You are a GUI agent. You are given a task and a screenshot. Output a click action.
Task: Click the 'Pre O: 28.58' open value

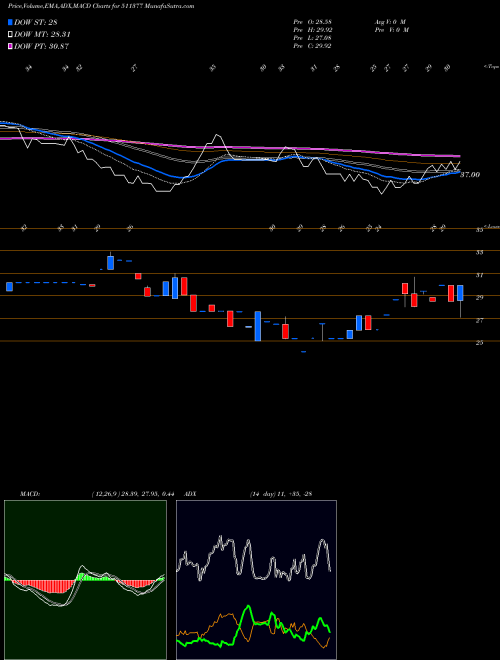click(312, 22)
